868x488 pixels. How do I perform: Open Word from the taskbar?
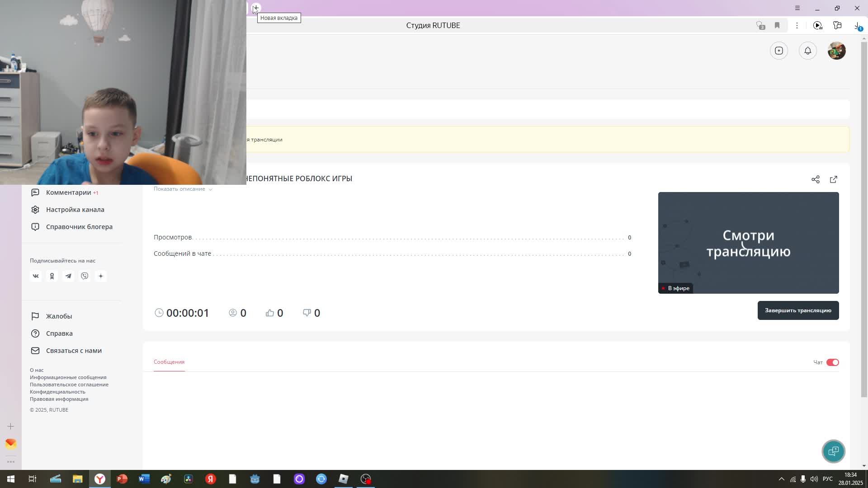tap(144, 479)
